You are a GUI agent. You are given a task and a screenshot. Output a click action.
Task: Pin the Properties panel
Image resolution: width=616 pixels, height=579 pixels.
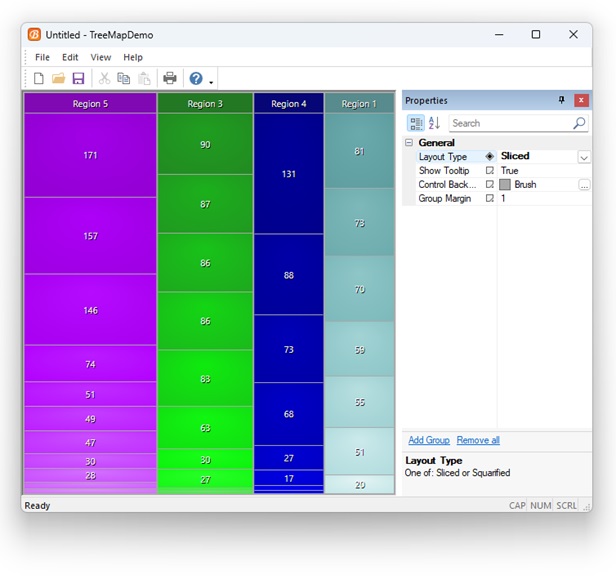tap(562, 100)
